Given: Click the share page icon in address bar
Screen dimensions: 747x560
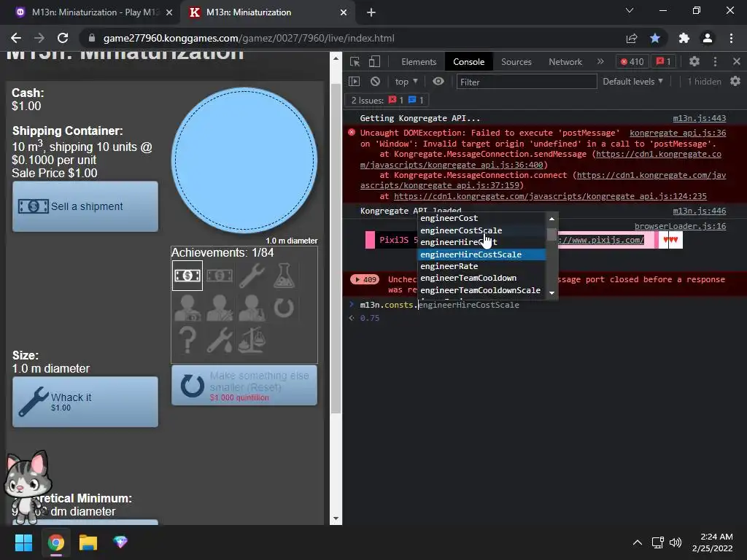Looking at the screenshot, I should tap(632, 38).
